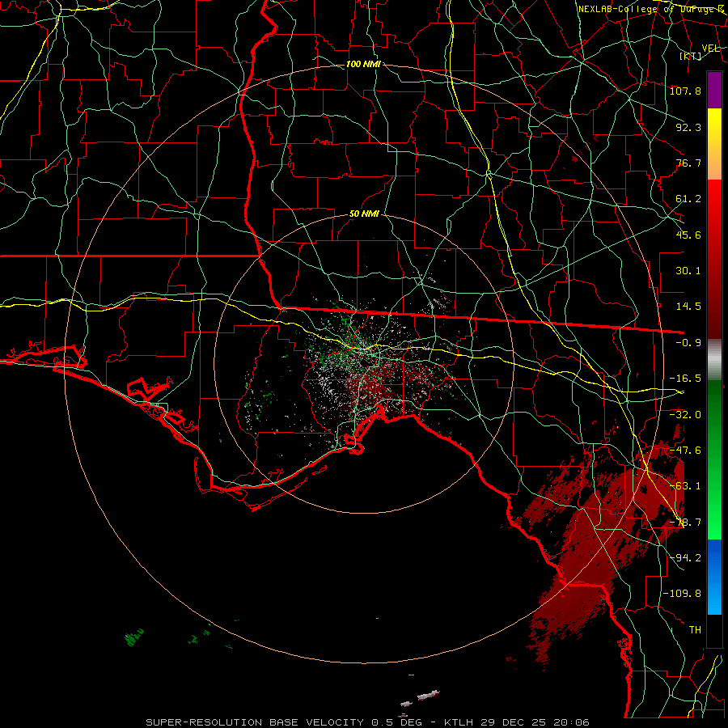This screenshot has height=728, width=728.
Task: Click the 100 NMI range ring label
Action: (363, 64)
